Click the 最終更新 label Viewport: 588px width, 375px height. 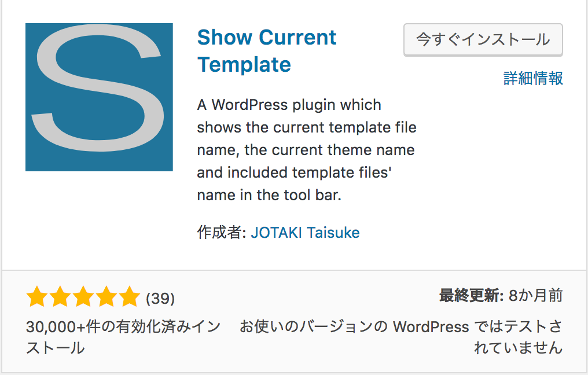tap(471, 296)
